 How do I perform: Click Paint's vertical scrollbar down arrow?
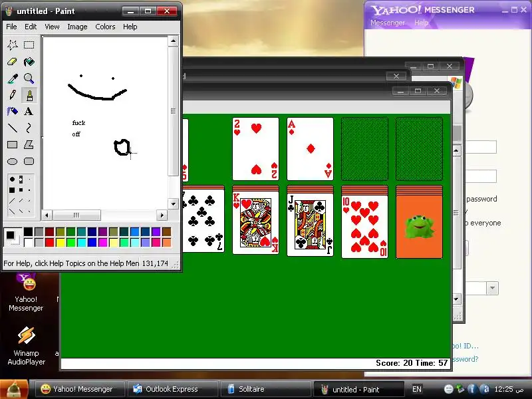[173, 204]
